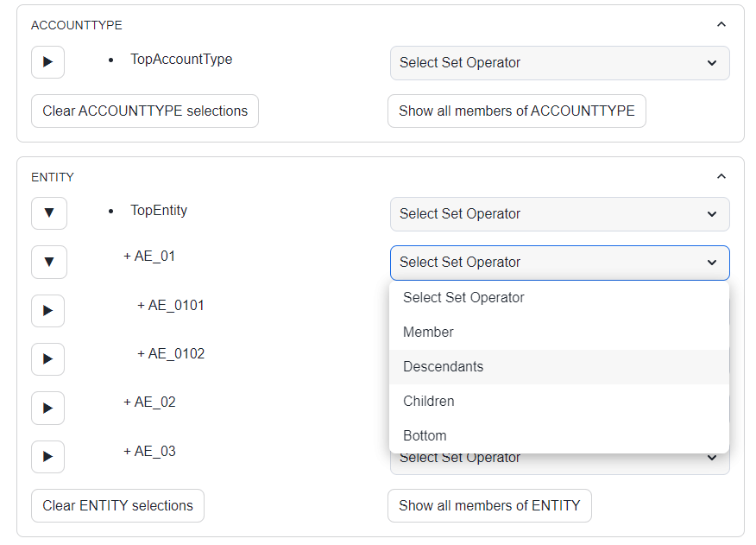Image resolution: width=756 pixels, height=545 pixels.
Task: Click Clear ENTITY selections button
Action: [117, 506]
